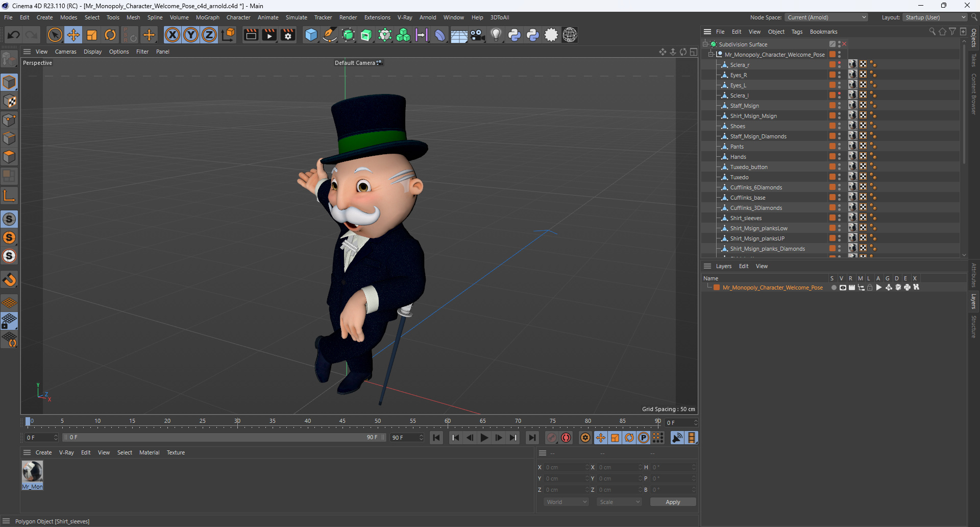Image resolution: width=980 pixels, height=527 pixels.
Task: Select Points mode in left sidebar
Action: coord(9,120)
